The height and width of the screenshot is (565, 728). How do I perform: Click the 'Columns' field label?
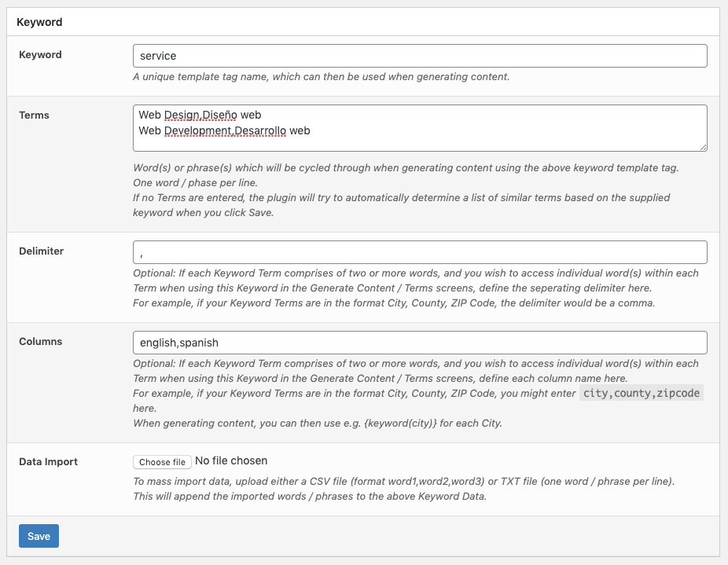tap(40, 342)
